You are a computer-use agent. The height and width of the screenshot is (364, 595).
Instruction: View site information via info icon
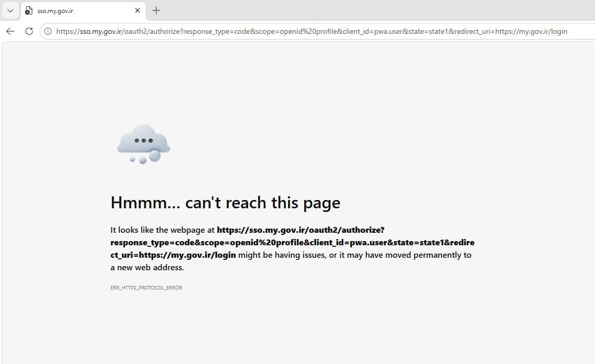[48, 31]
